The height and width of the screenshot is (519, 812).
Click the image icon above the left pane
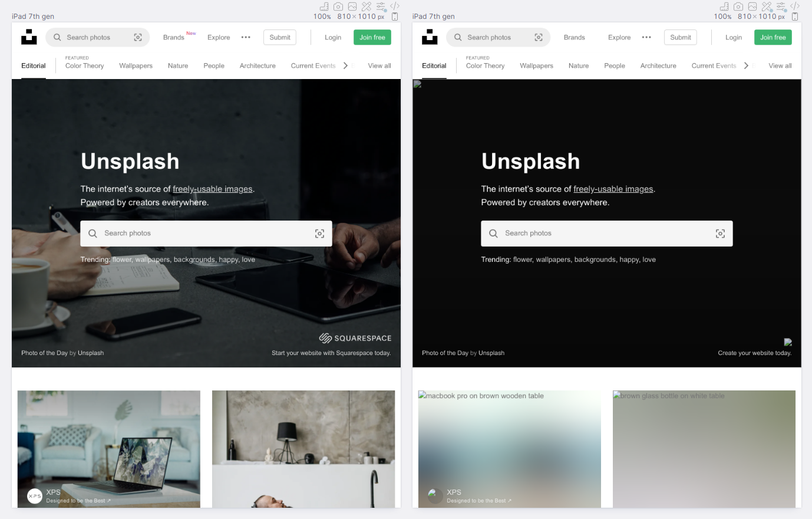[x=352, y=6]
